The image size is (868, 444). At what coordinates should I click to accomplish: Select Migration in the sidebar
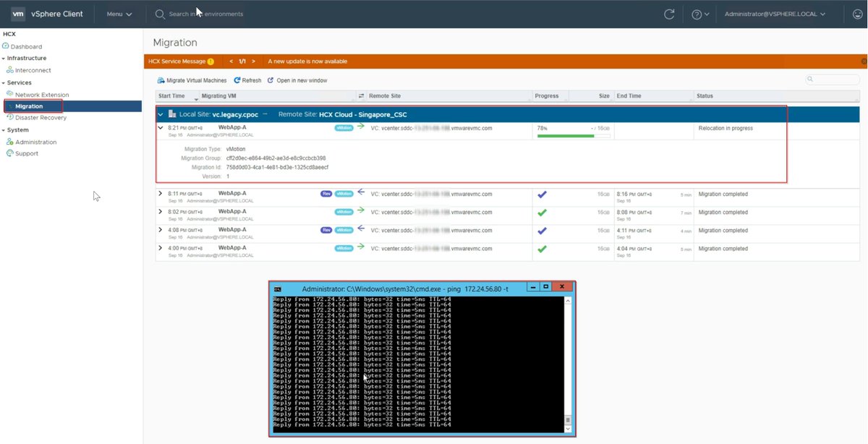29,106
